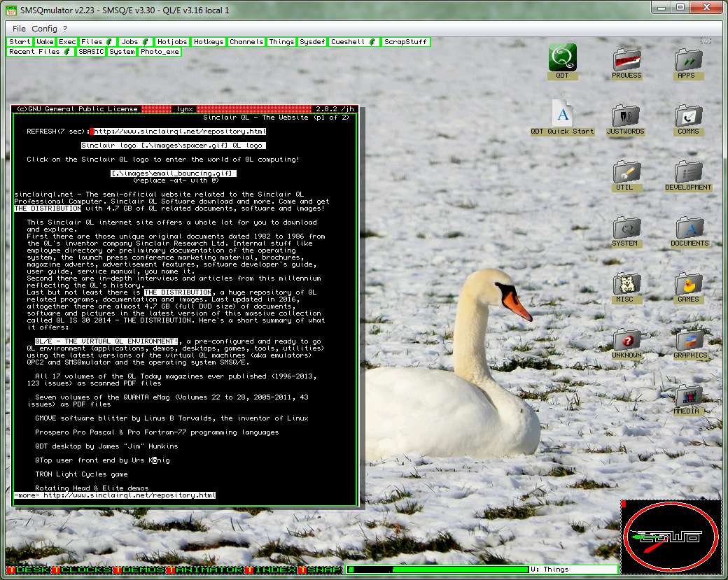Screen dimensions: 728x580
Task: Follow the first THE DISTRIBUTION link
Action: point(48,208)
